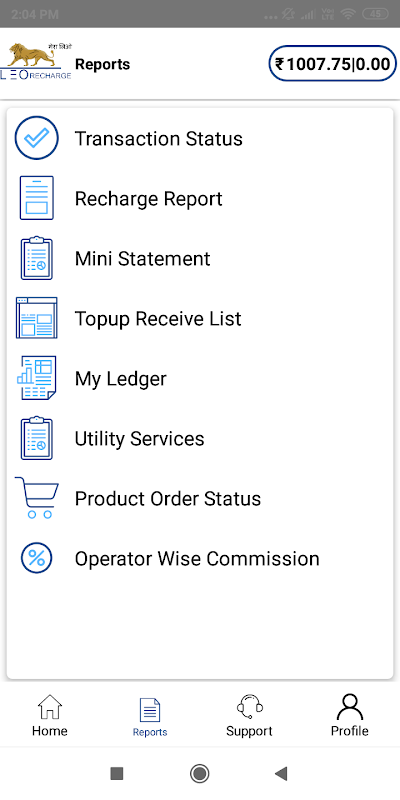
Task: Open the wallet balance ₹1007.75 button
Action: coord(333,64)
